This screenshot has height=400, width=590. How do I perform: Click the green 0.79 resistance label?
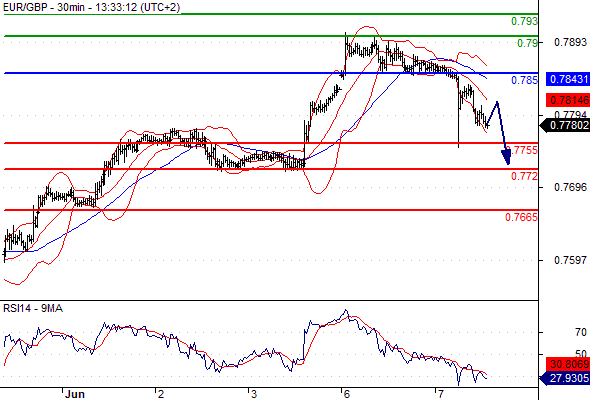coord(527,43)
